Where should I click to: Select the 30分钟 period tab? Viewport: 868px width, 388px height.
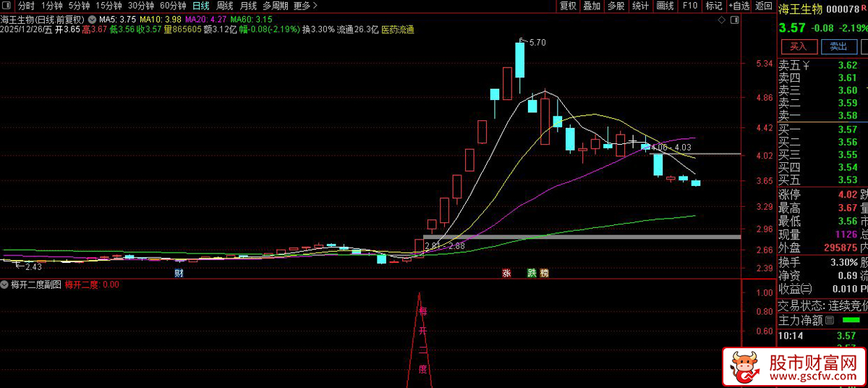[141, 6]
